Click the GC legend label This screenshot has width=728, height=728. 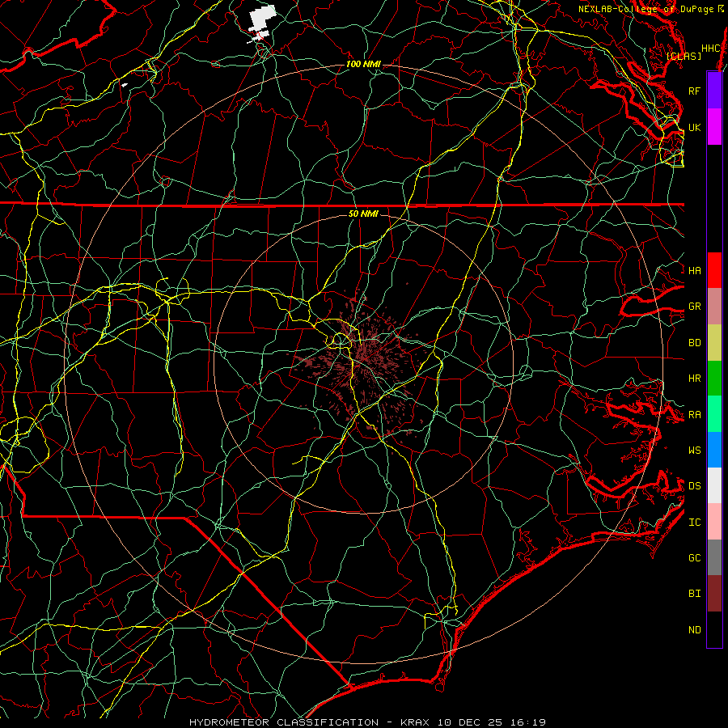(x=694, y=558)
